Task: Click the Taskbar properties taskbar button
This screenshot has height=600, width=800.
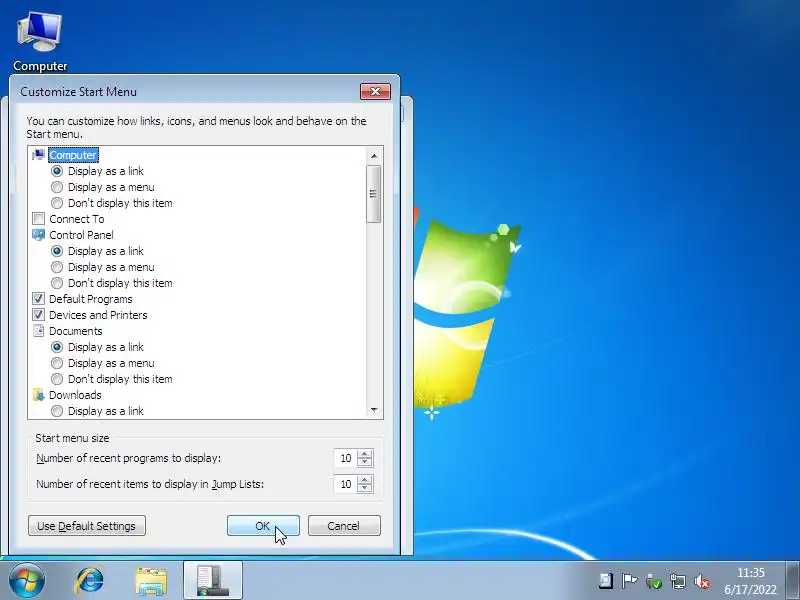Action: pyautogui.click(x=213, y=581)
